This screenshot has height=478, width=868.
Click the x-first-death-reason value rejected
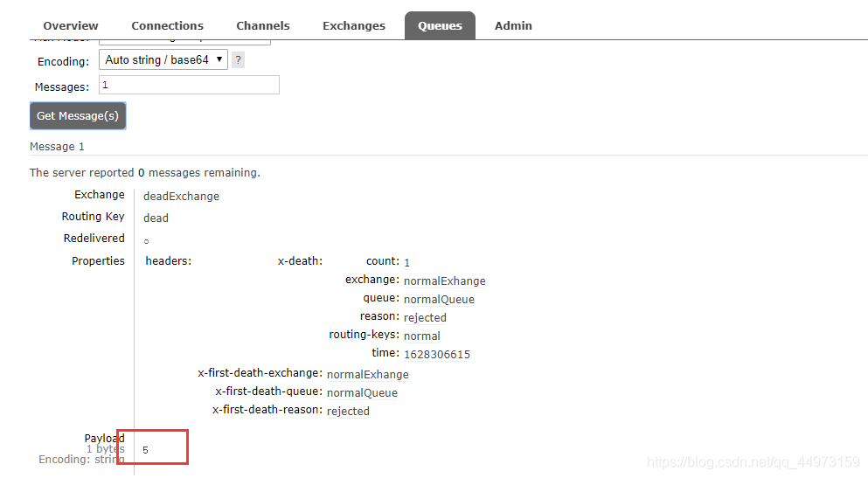coord(348,411)
